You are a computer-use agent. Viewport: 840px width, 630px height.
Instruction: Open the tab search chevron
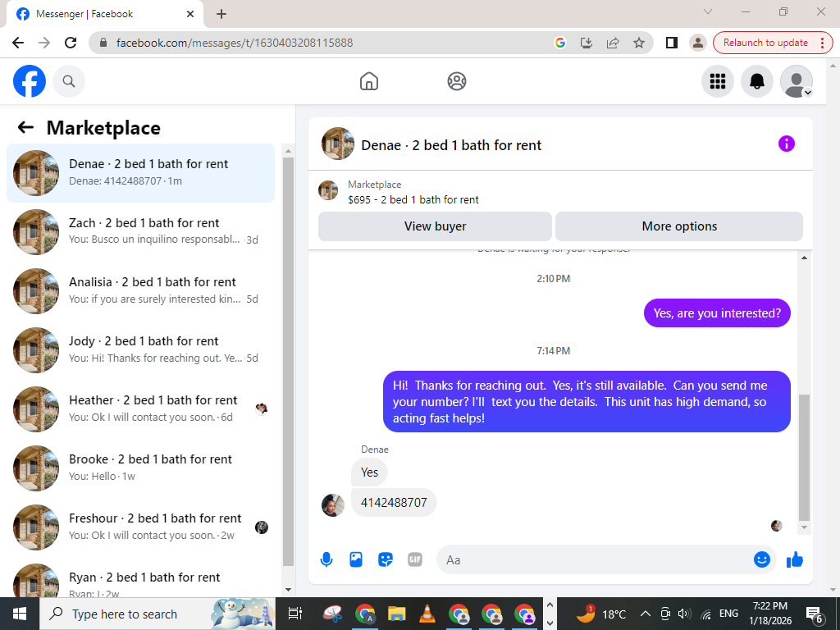708,11
